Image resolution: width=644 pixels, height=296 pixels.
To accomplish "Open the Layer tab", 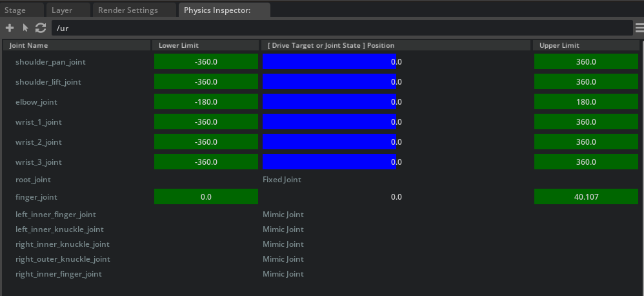I will (62, 10).
